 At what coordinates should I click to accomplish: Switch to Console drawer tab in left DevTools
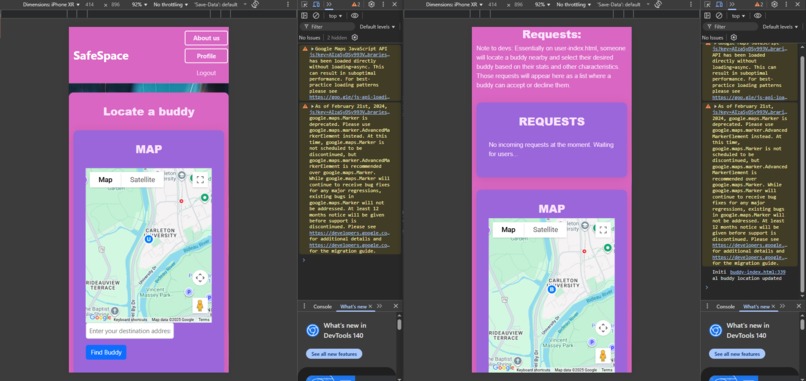click(323, 306)
